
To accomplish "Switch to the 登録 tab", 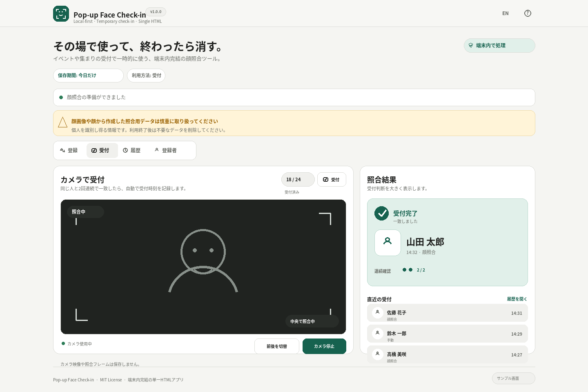I will click(69, 150).
